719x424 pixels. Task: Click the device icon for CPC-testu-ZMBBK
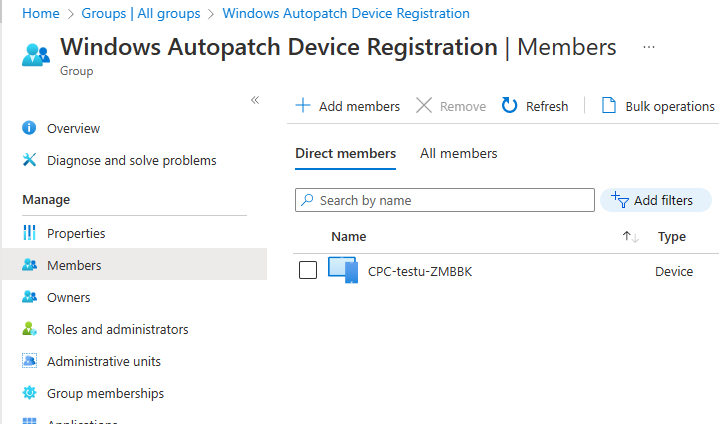[343, 270]
